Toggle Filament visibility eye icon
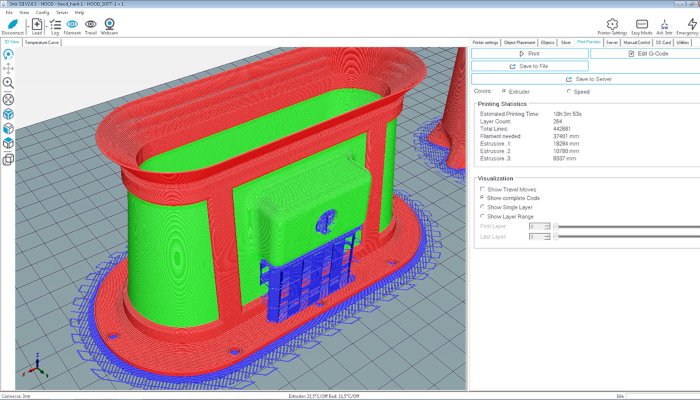The height and width of the screenshot is (400, 700). click(x=72, y=25)
